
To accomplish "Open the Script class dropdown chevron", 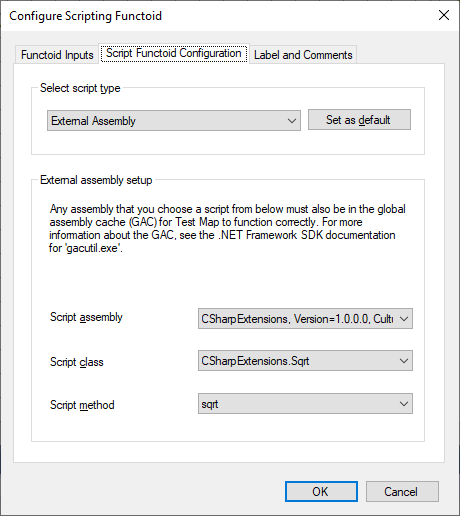I will pos(404,361).
